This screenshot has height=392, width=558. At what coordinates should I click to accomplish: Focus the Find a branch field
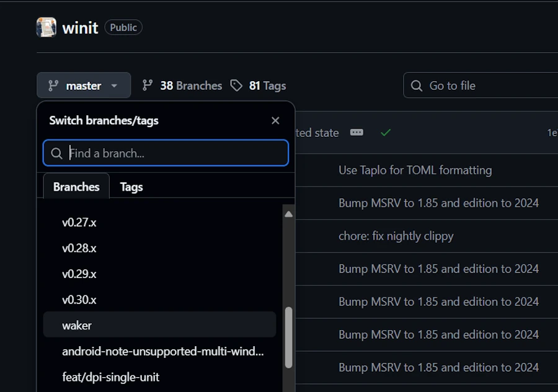point(166,153)
